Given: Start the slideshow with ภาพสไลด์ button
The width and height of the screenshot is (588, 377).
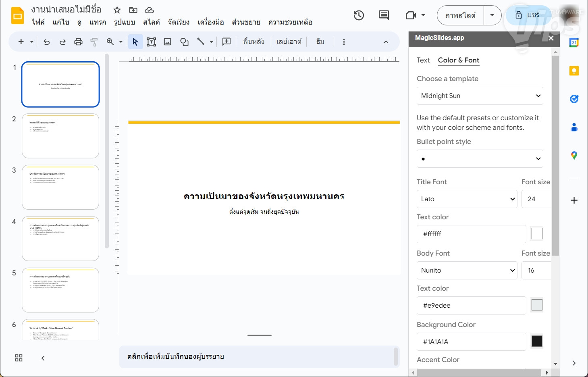Looking at the screenshot, I should tap(461, 15).
